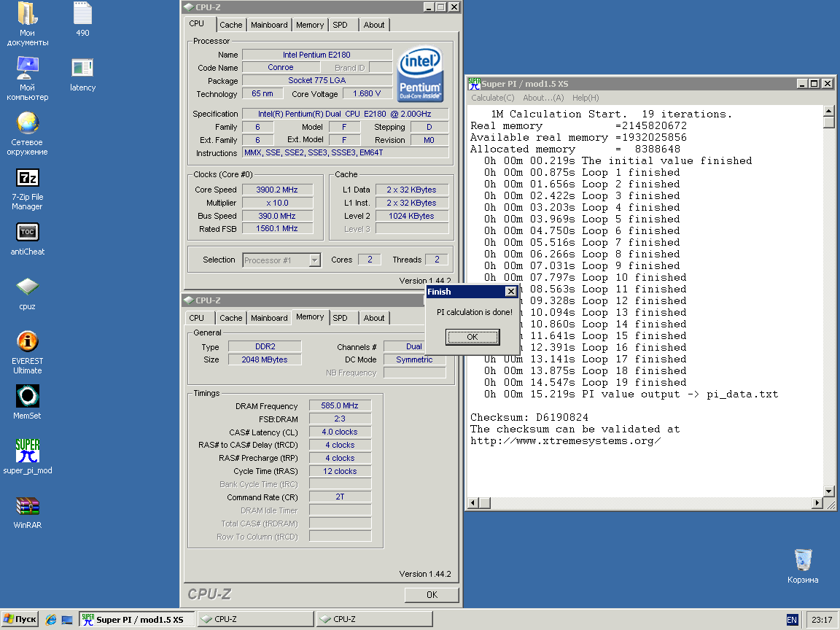Click Super PI horizontal scrollbar right arrow
Image resolution: width=840 pixels, height=630 pixels.
[x=817, y=503]
